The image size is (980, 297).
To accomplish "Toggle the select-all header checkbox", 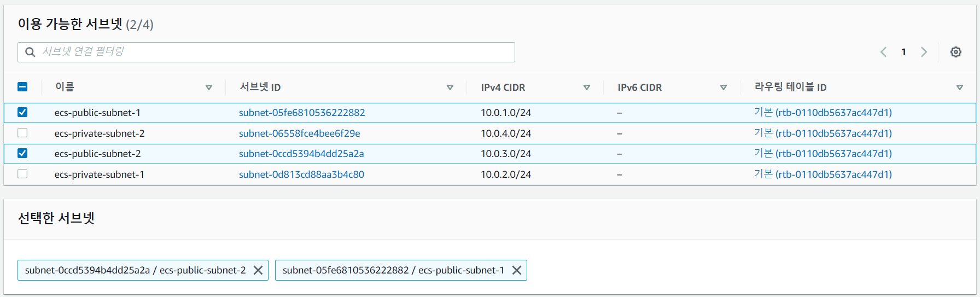I will (x=22, y=87).
